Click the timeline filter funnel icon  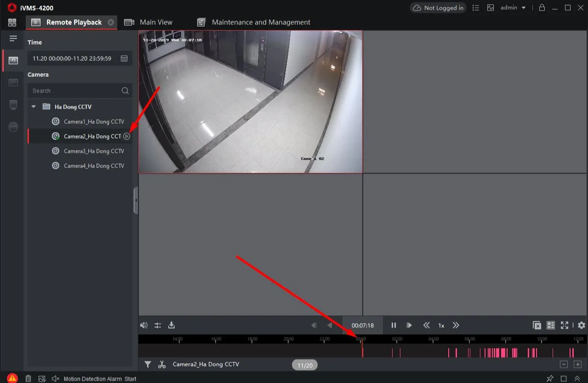point(147,364)
